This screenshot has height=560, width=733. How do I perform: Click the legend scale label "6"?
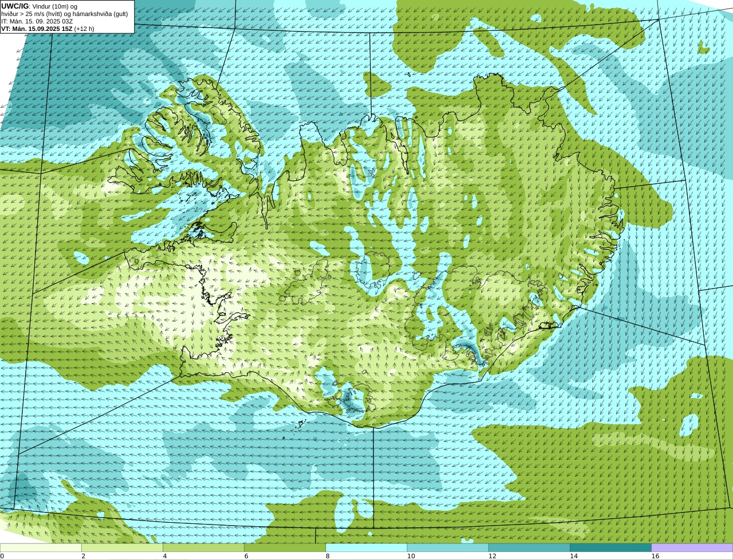(246, 556)
